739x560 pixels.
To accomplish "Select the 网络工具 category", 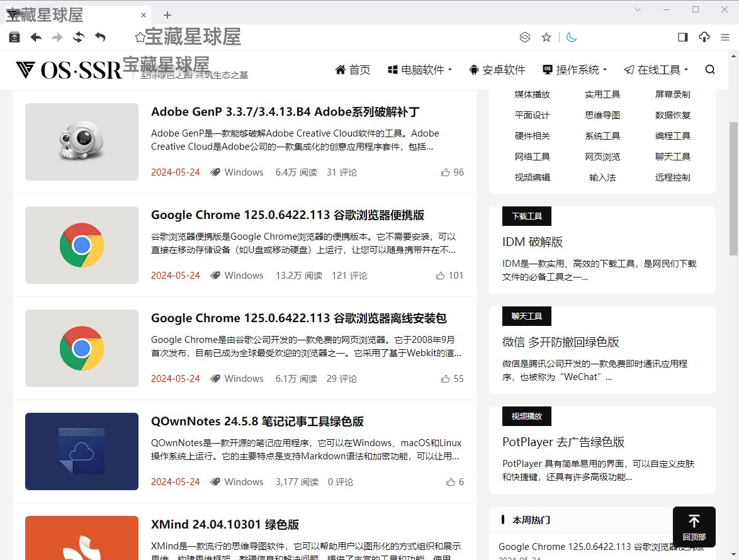I will tap(532, 157).
